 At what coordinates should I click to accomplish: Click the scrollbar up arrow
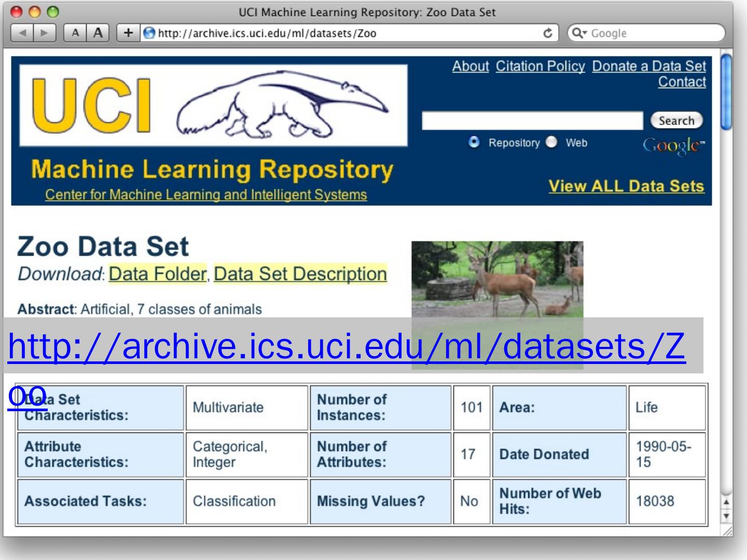pyautogui.click(x=726, y=502)
